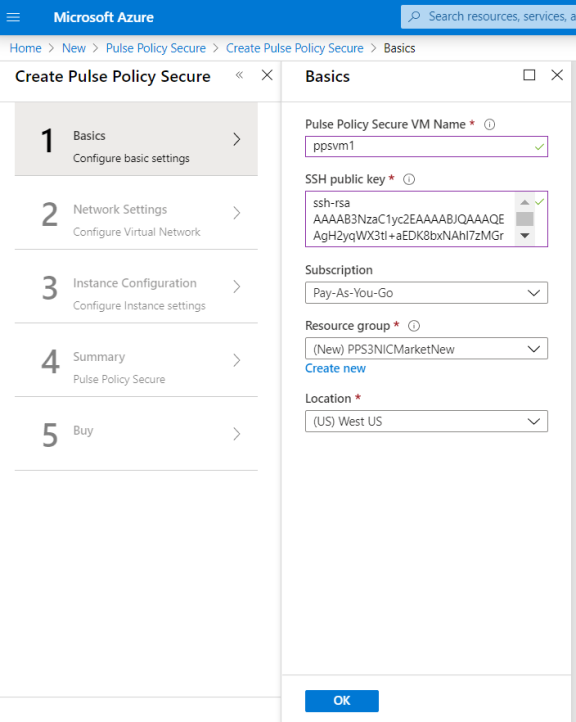This screenshot has width=576, height=722.
Task: Open the hamburger portal menu
Action: [x=13, y=17]
